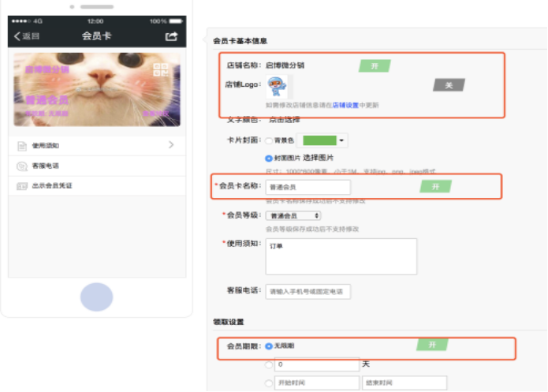The width and height of the screenshot is (548, 392).
Task: Tap the 返回 back arrow
Action: (x=26, y=36)
